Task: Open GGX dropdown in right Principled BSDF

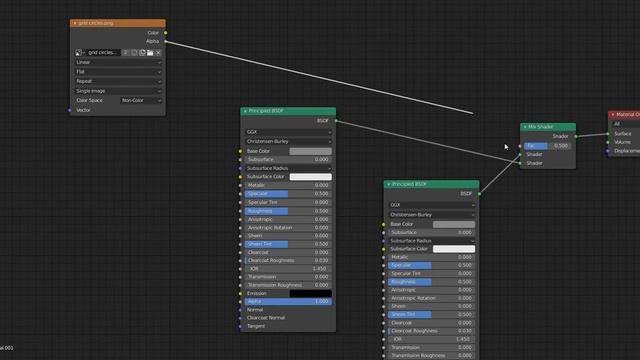Action: 431,205
